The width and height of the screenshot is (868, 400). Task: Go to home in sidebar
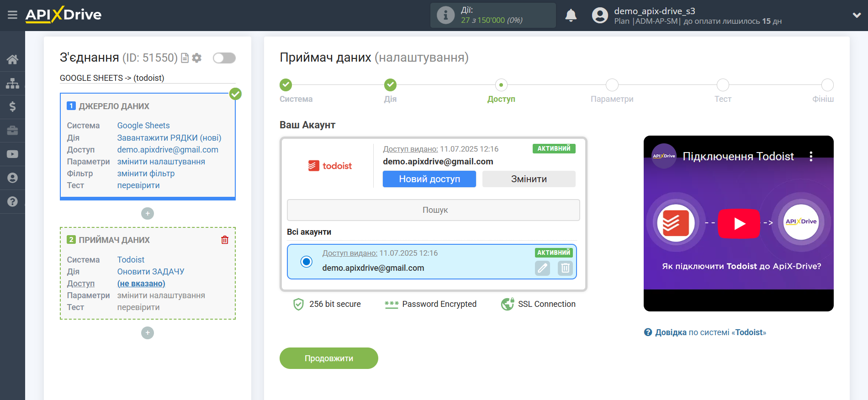coord(12,59)
